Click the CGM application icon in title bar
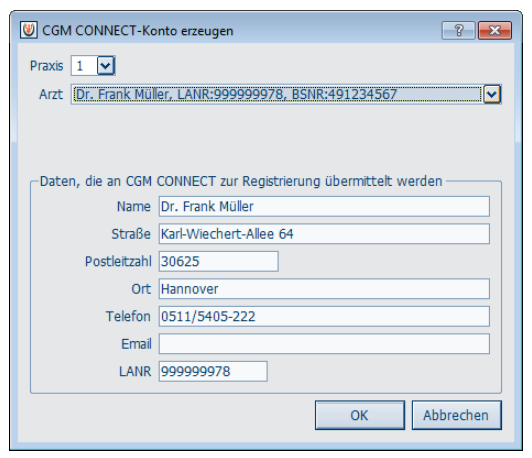 click(28, 31)
